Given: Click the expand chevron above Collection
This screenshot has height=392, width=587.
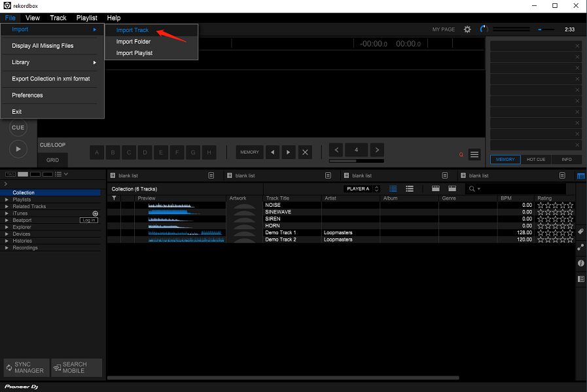Looking at the screenshot, I should pyautogui.click(x=6, y=184).
